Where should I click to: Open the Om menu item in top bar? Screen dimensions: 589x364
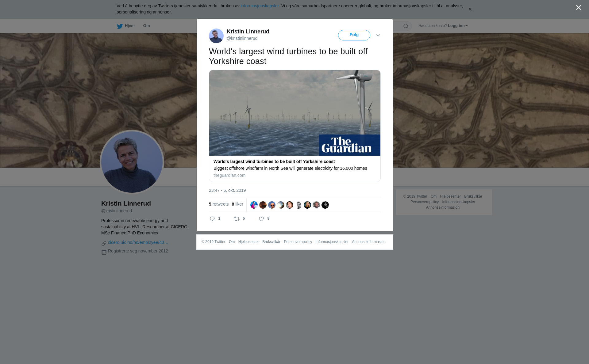point(146,26)
